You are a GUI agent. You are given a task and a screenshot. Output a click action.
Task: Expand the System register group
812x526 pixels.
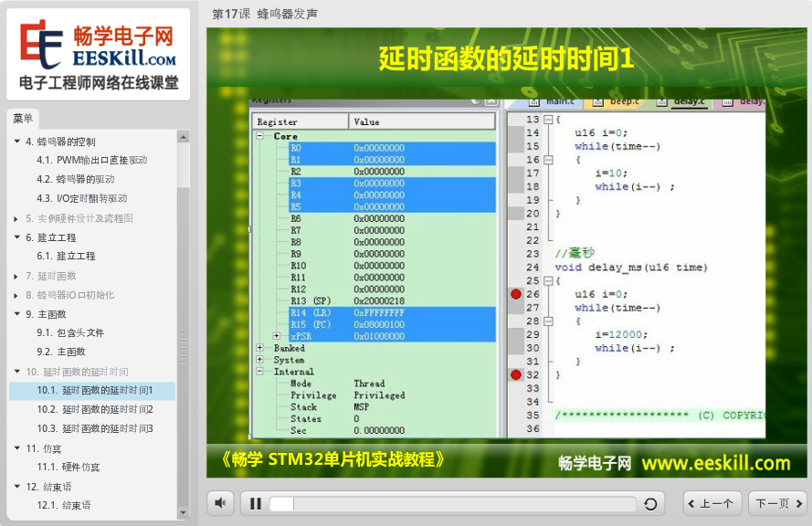pyautogui.click(x=260, y=359)
